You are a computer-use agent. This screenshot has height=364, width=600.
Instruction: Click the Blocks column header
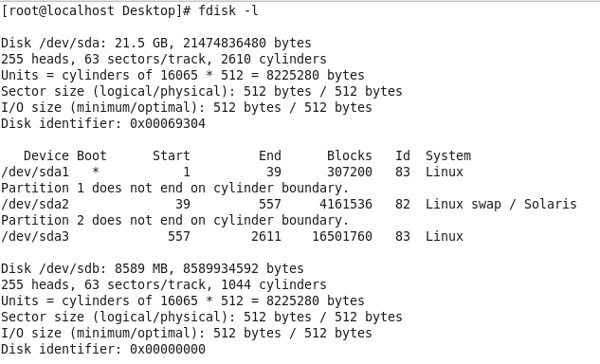click(350, 155)
